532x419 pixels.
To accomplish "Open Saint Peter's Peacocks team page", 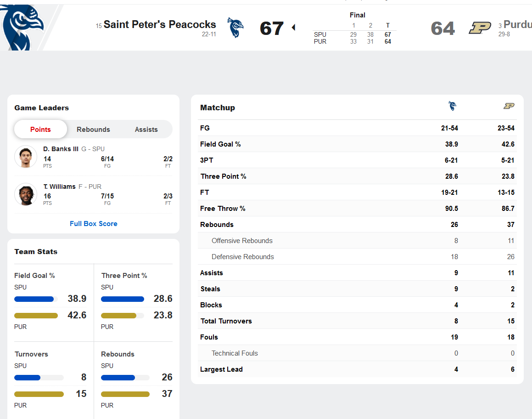I will [159, 24].
